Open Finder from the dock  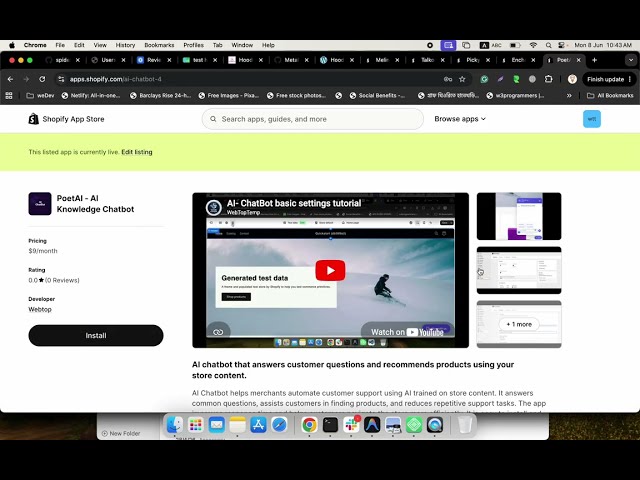coord(175,425)
